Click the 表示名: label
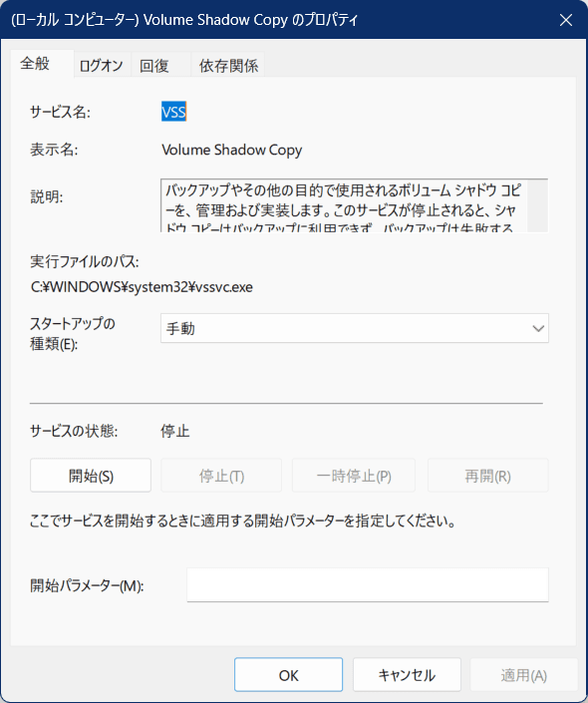The width and height of the screenshot is (588, 703). (x=54, y=150)
